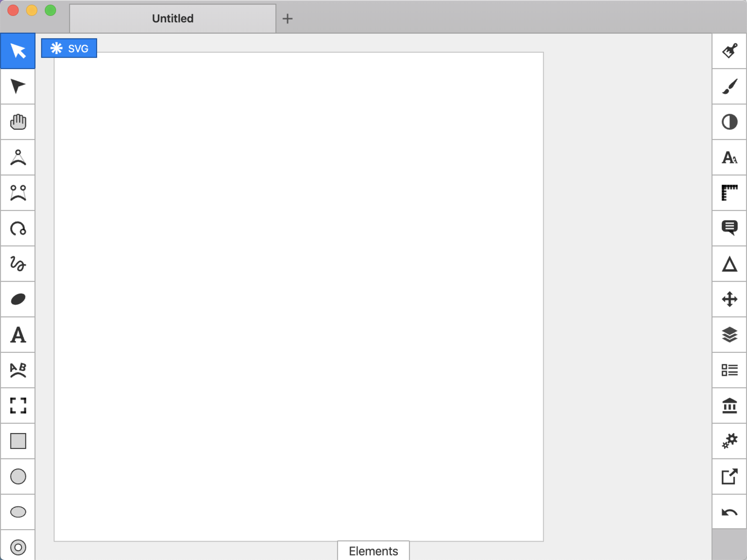Open the library building icon panel
This screenshot has width=747, height=560.
tap(729, 406)
